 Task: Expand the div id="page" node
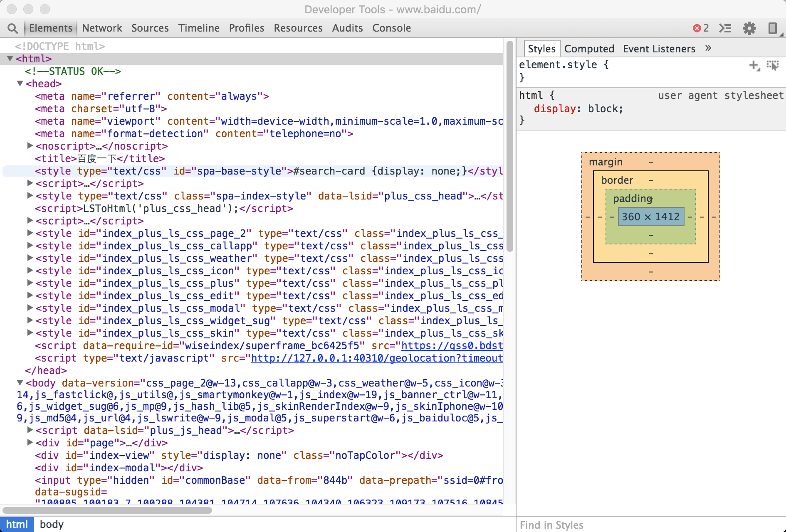(30, 443)
